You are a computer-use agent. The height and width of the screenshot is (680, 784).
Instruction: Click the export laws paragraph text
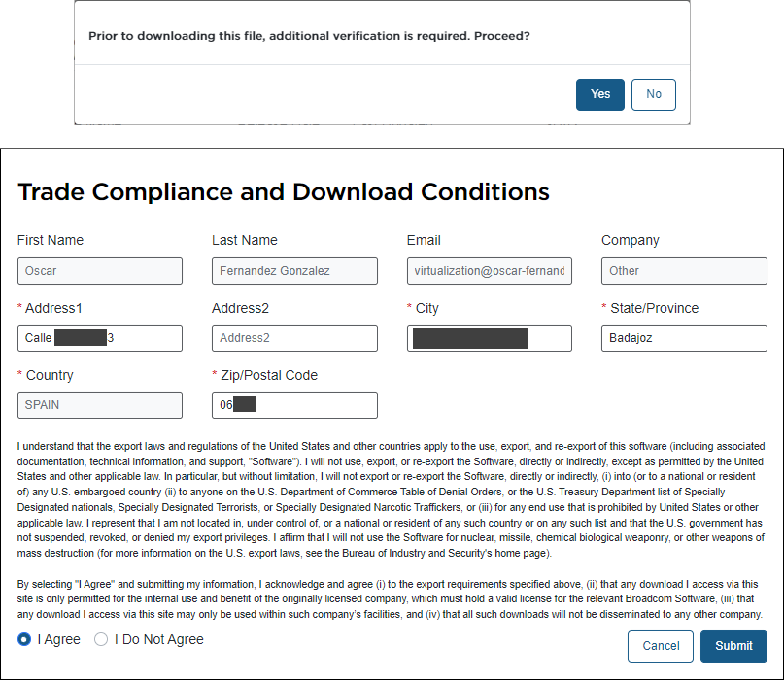point(389,500)
